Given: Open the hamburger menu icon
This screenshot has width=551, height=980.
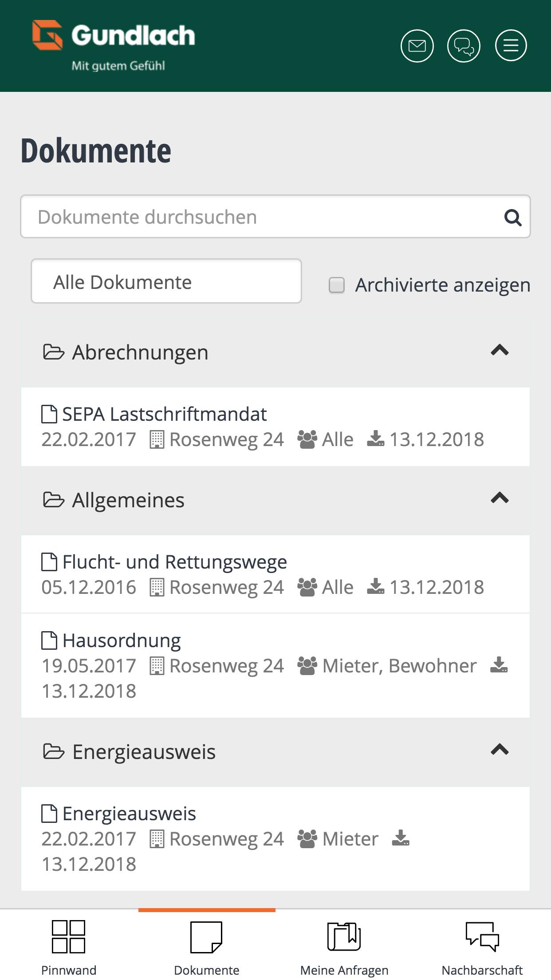Looking at the screenshot, I should point(511,45).
